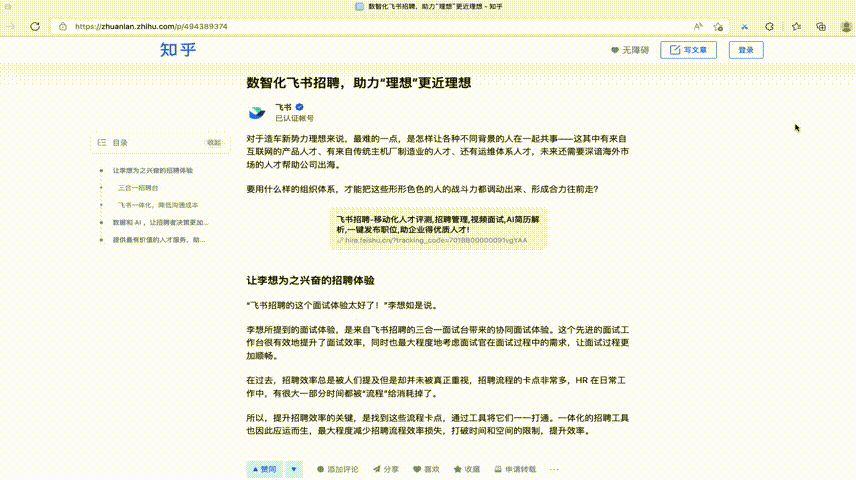Jump to 三合一招聘台 section

point(138,188)
